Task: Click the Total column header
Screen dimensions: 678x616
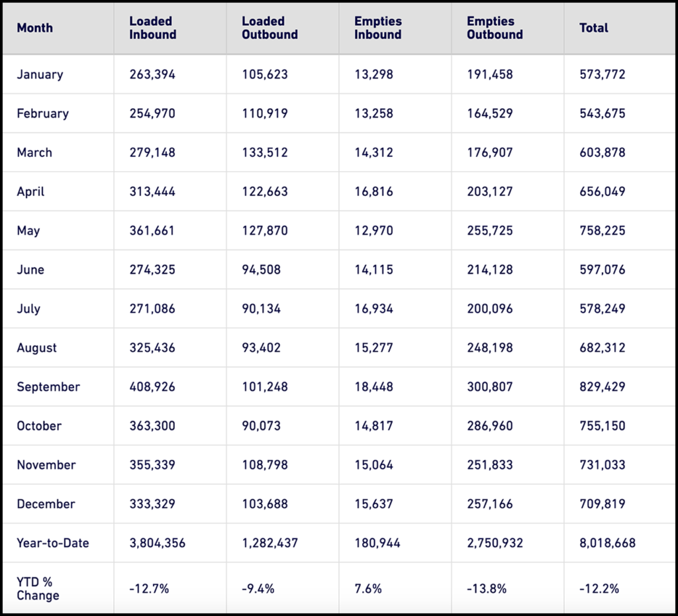Action: [593, 28]
